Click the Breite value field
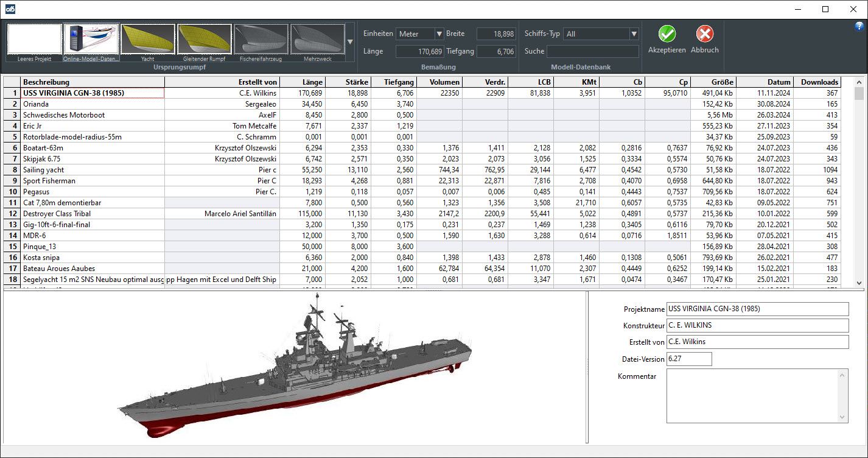868x458 pixels. [496, 34]
